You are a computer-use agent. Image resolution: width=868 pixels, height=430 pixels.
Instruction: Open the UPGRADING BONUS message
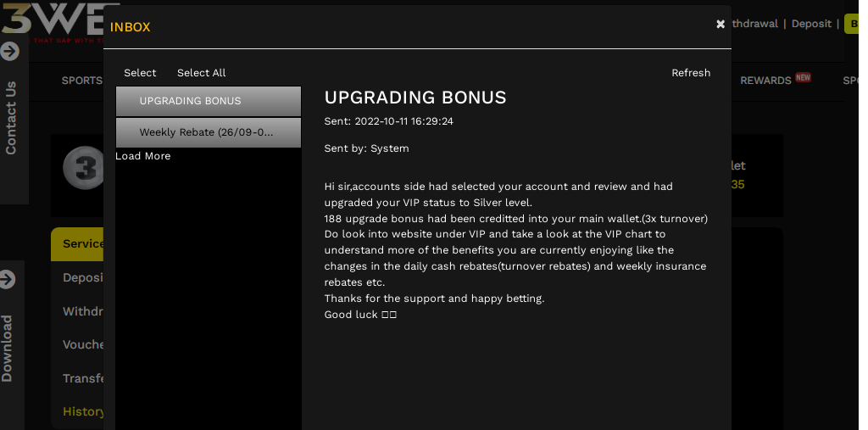pos(209,101)
